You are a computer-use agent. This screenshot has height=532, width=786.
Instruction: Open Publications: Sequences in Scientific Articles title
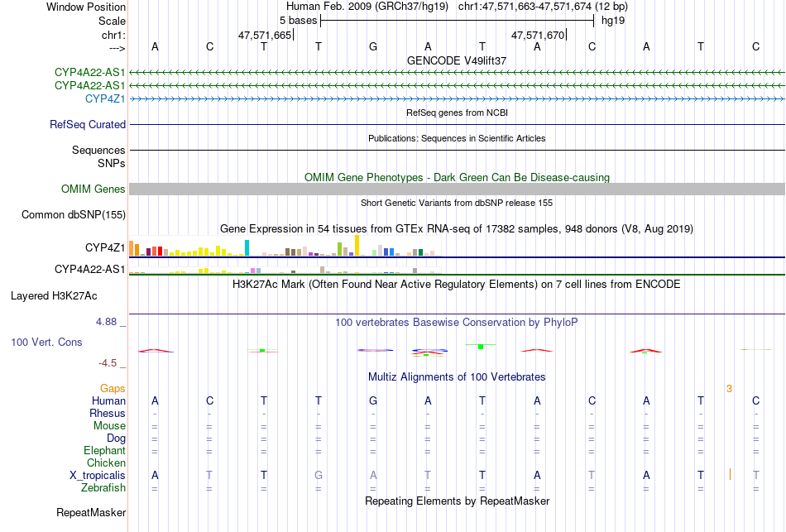point(457,138)
